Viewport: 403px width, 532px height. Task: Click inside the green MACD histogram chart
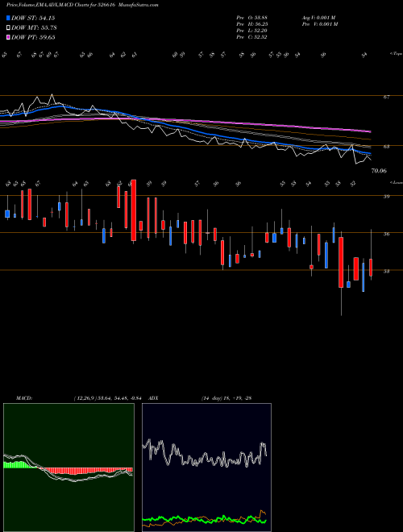pyautogui.click(x=69, y=468)
